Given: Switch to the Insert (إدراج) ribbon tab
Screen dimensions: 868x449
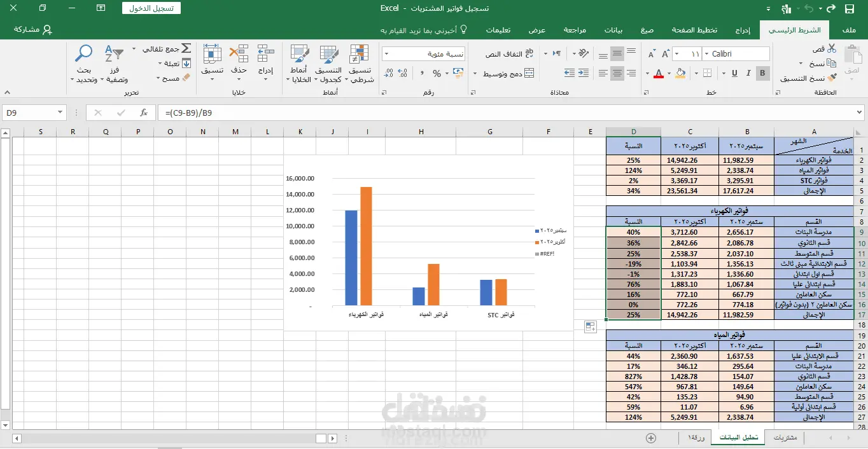Looking at the screenshot, I should tap(743, 30).
